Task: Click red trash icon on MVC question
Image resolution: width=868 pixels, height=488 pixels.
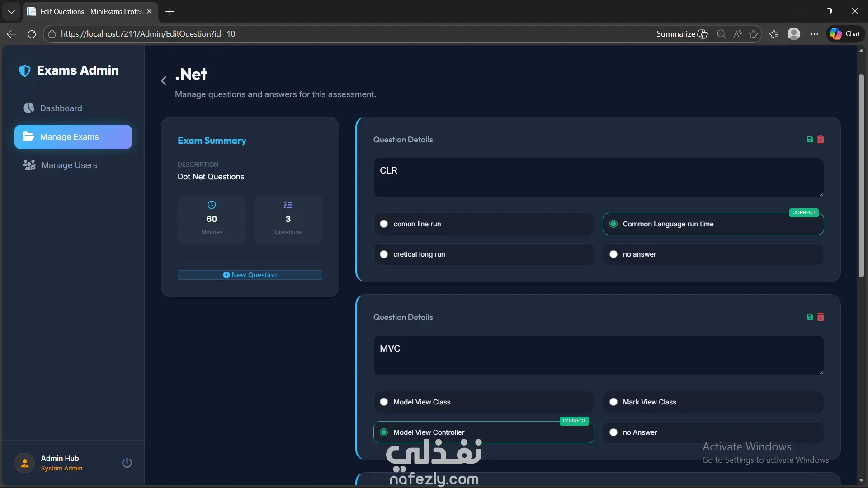Action: point(821,317)
